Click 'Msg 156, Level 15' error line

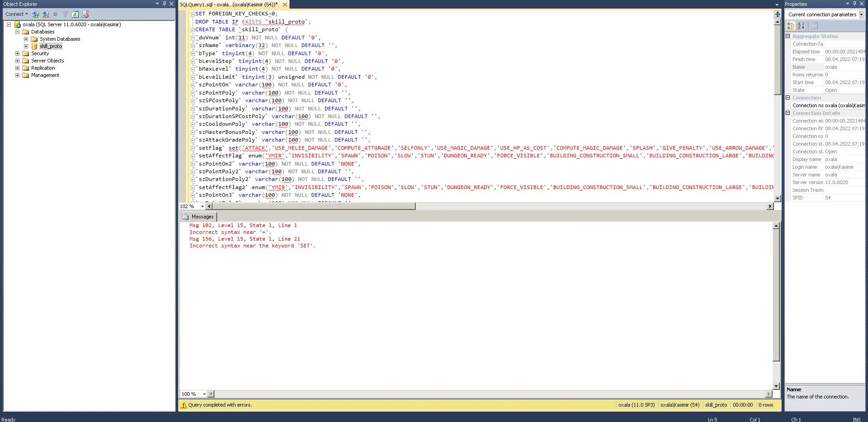(245, 239)
